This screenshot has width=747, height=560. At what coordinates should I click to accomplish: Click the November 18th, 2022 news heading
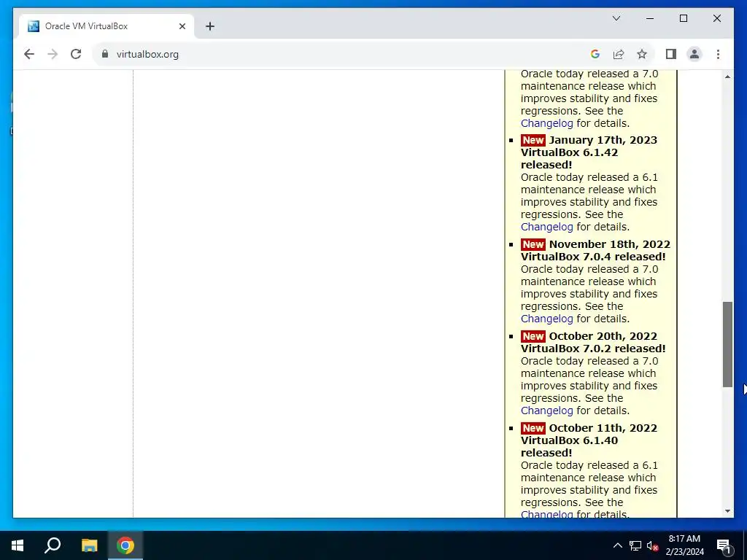click(609, 244)
